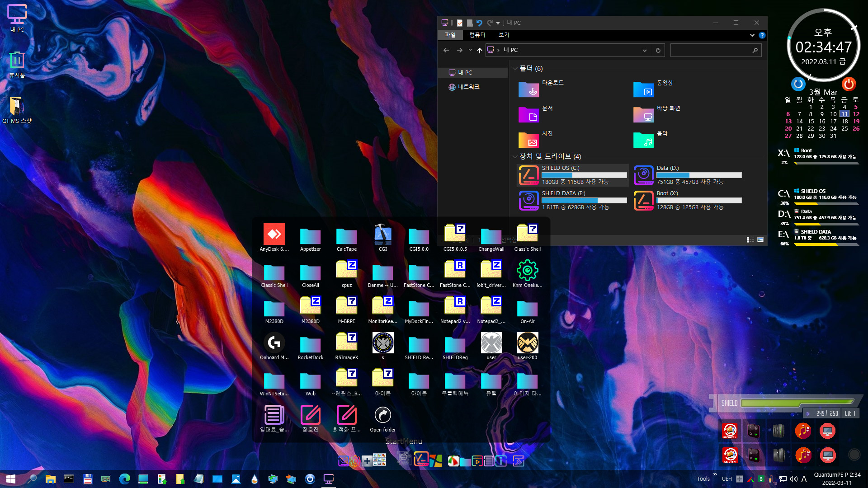Screen dimensions: 868x488
Task: Open the address bar history dropdown
Action: 645,50
